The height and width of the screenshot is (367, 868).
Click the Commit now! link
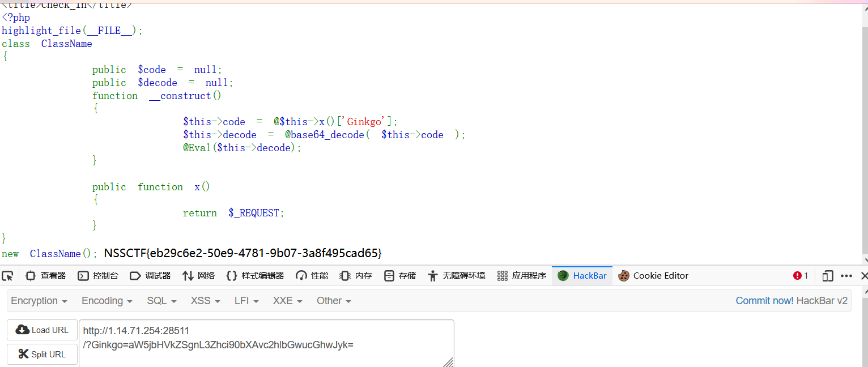tap(764, 301)
